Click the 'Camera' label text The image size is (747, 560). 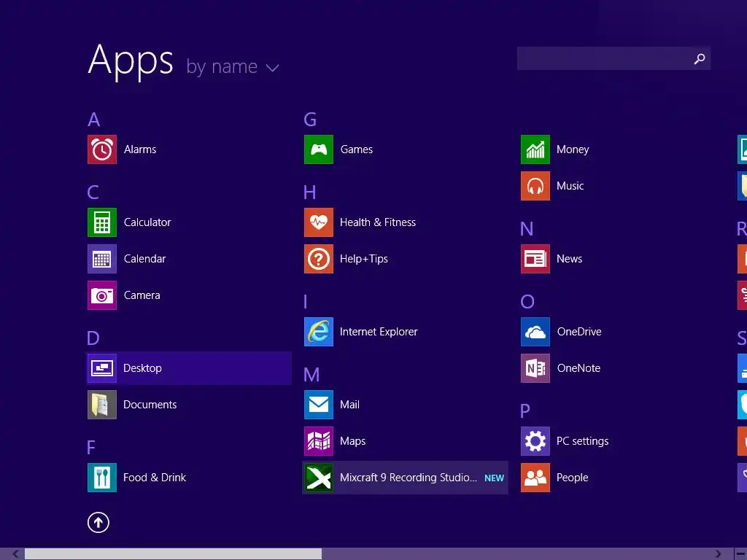pos(142,295)
